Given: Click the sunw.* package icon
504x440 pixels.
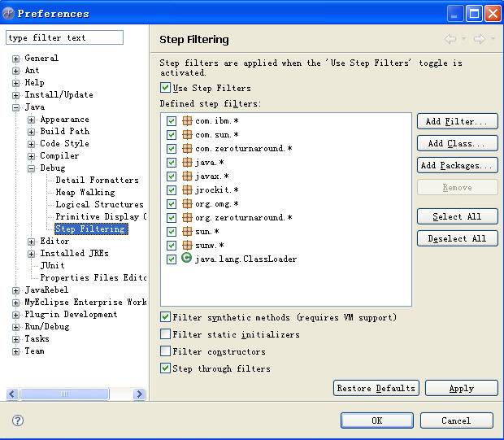Looking at the screenshot, I should (187, 246).
